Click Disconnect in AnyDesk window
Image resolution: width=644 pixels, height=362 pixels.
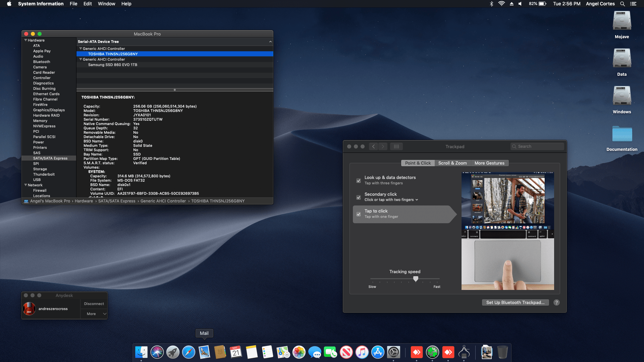click(94, 304)
